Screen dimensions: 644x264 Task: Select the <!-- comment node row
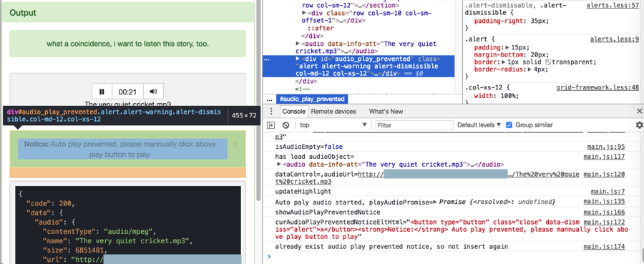[303, 89]
